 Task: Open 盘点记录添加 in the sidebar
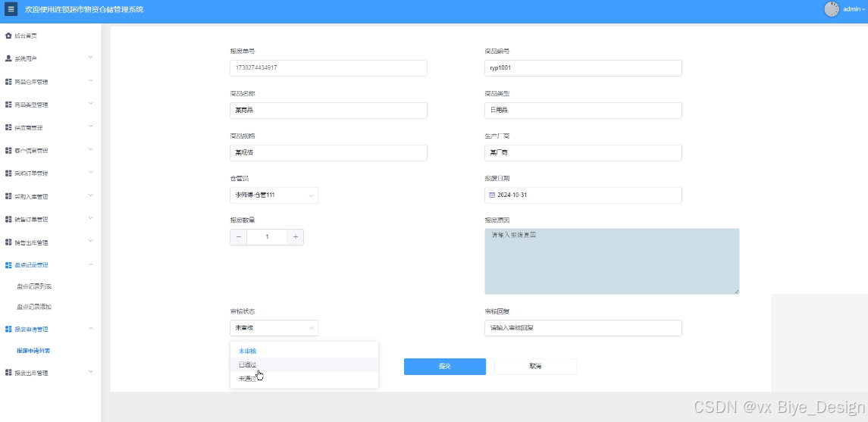[34, 307]
